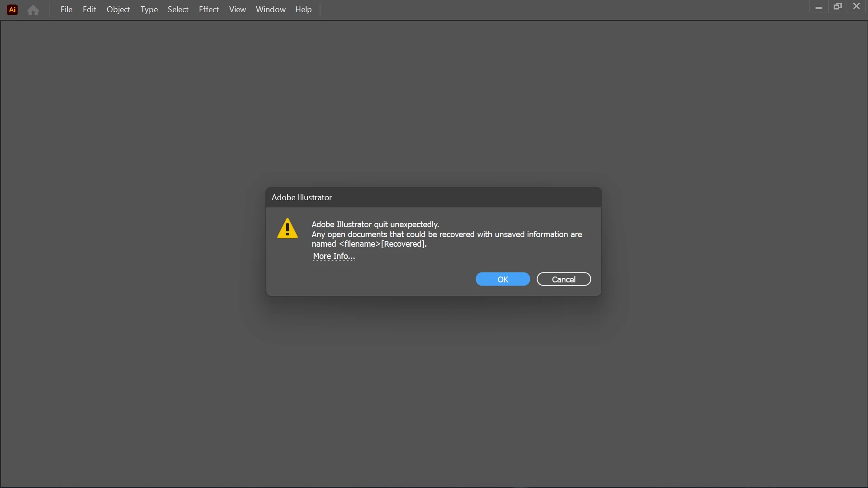Open the Help menu
This screenshot has height=488, width=868.
pos(303,9)
